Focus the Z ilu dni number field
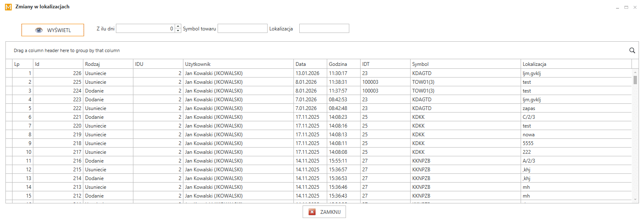The image size is (644, 223). pyautogui.click(x=145, y=28)
